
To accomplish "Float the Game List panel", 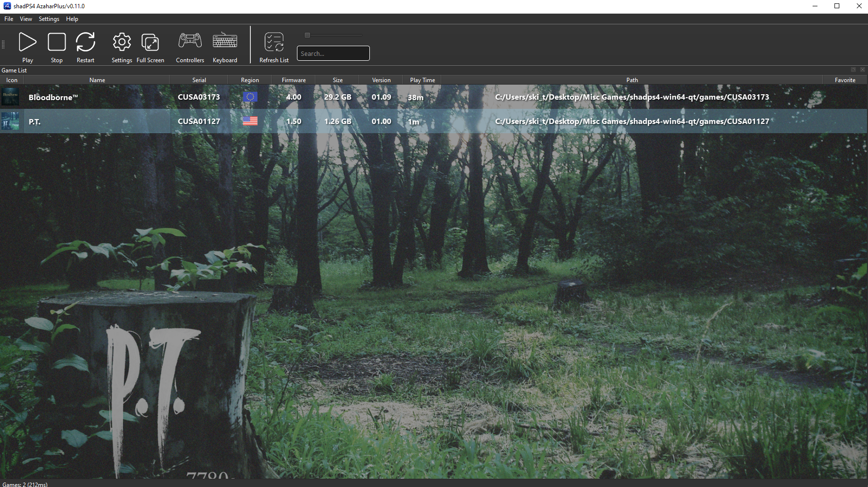I will 853,70.
